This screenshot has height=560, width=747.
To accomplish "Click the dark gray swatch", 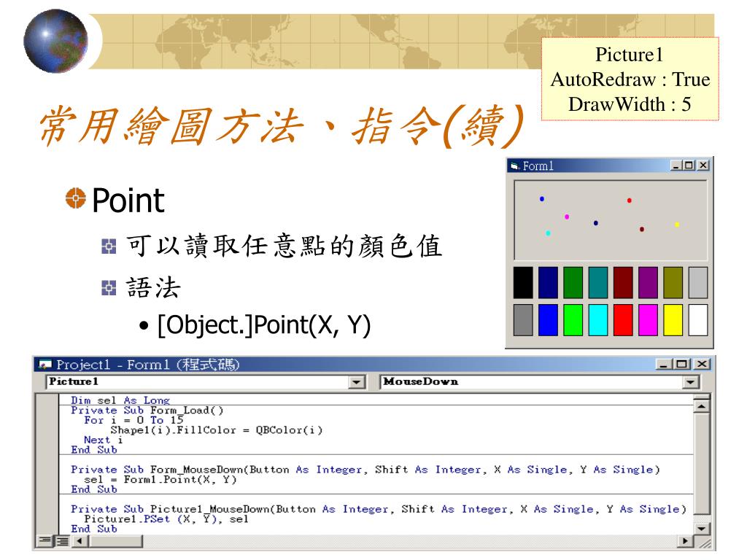I will pyautogui.click(x=523, y=321).
